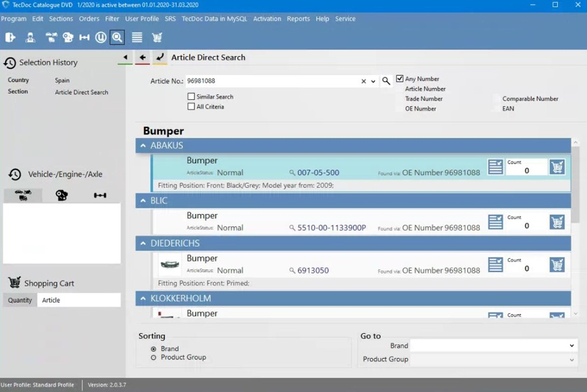The width and height of the screenshot is (587, 392).
Task: Open the Help menu
Action: coord(323,18)
